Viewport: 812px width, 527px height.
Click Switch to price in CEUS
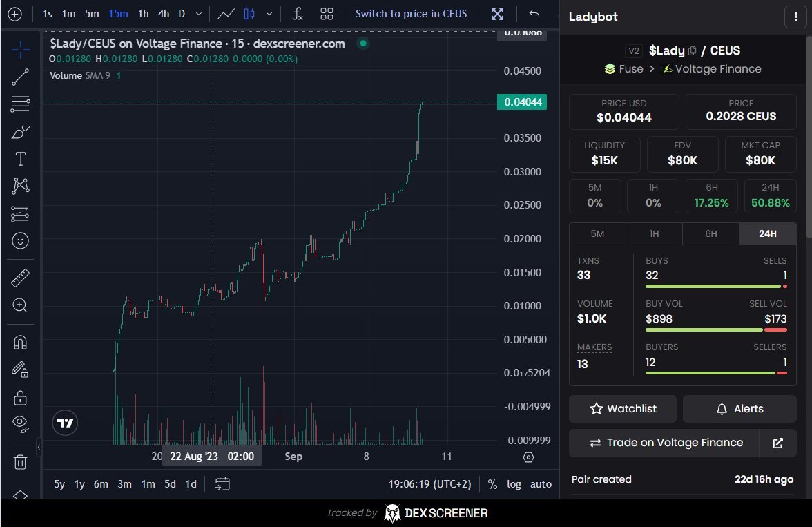(x=411, y=13)
